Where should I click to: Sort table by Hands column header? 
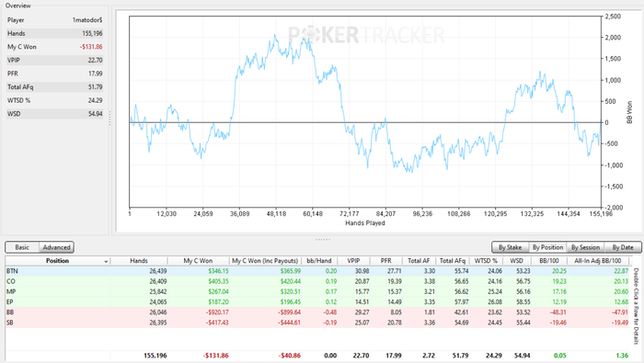[139, 261]
